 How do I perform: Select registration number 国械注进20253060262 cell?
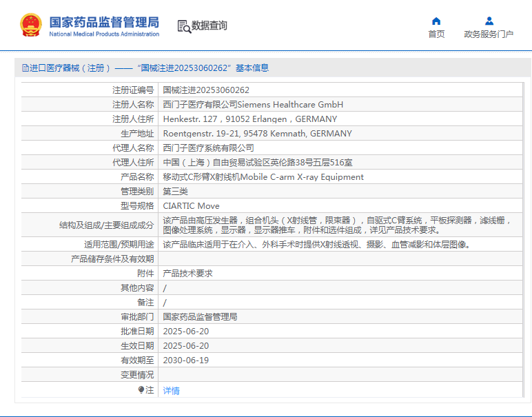point(340,90)
